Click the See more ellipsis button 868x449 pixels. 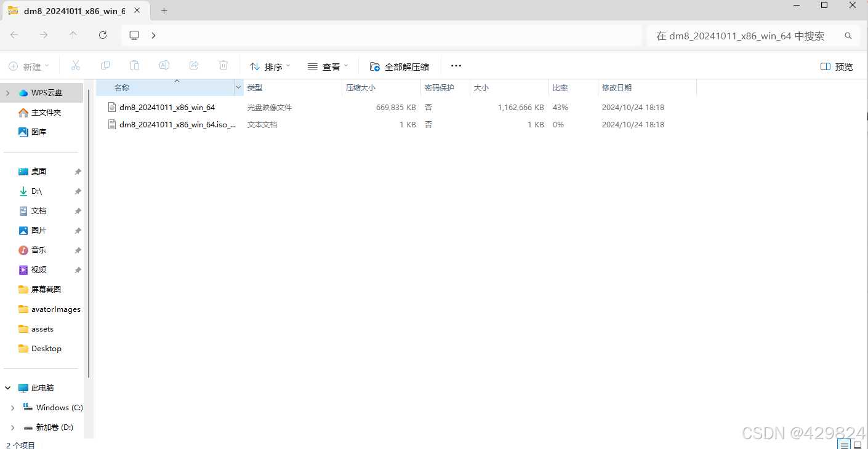456,65
